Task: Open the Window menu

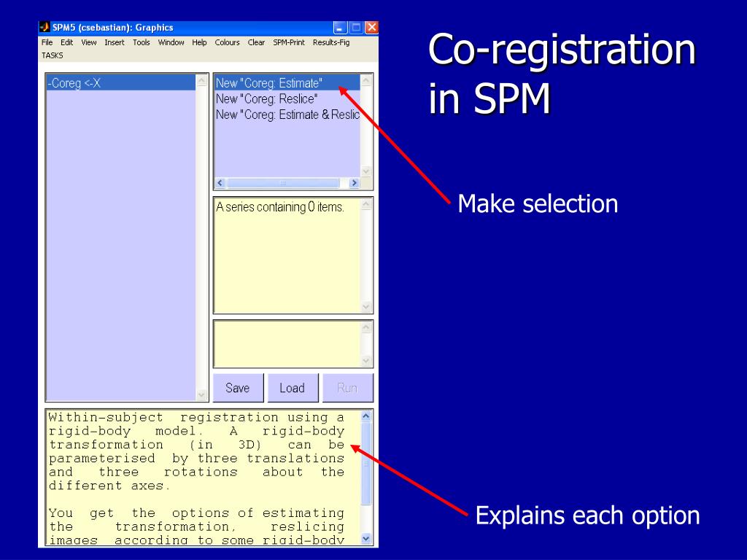Action: 171,42
